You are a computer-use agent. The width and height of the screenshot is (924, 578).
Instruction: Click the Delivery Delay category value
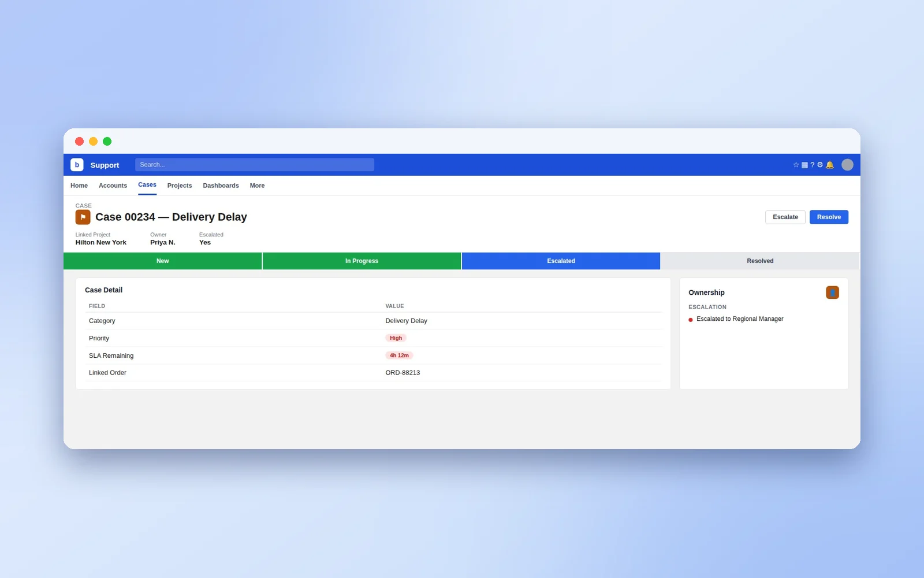[x=407, y=321]
